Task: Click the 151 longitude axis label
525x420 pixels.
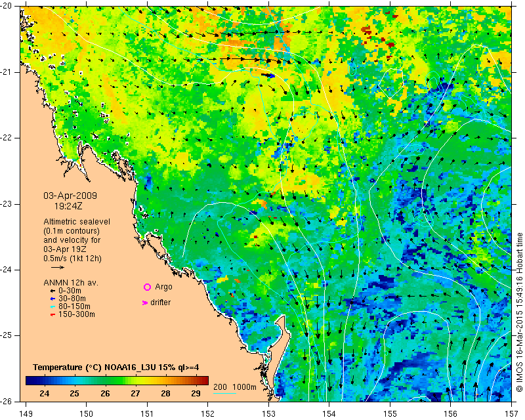Action: pos(147,414)
